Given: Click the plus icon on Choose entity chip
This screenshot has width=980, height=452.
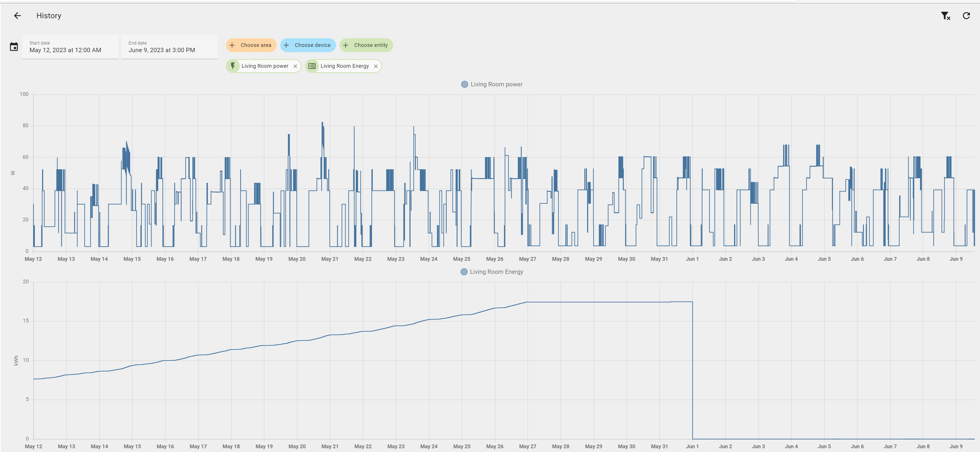Looking at the screenshot, I should [345, 45].
